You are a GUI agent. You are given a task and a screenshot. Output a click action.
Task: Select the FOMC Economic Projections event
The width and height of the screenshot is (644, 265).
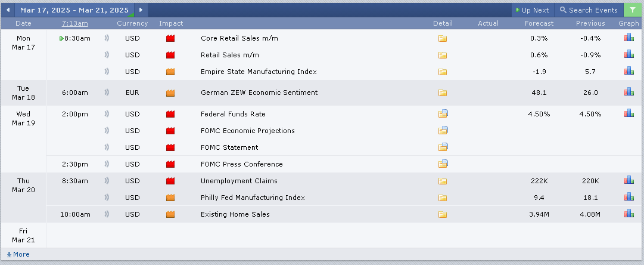click(248, 131)
